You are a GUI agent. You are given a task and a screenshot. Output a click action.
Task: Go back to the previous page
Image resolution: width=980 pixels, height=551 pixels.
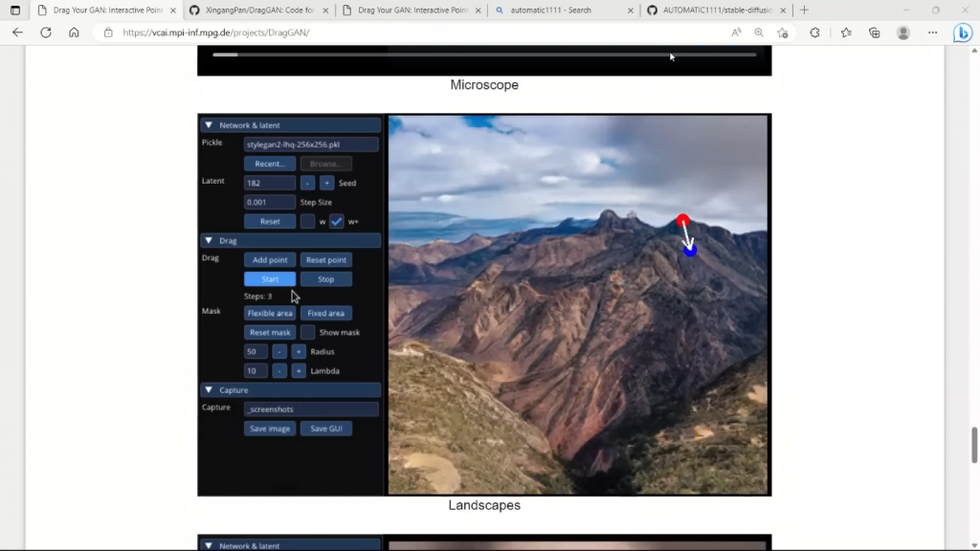(x=17, y=33)
